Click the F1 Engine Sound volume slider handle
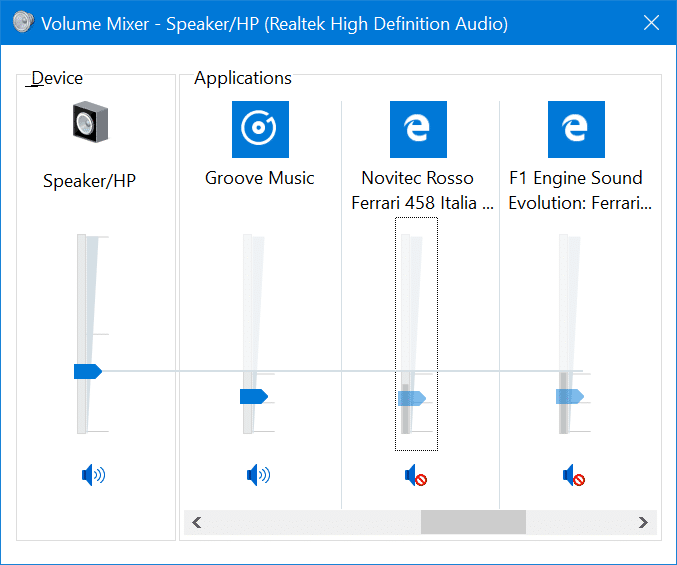 pos(570,396)
